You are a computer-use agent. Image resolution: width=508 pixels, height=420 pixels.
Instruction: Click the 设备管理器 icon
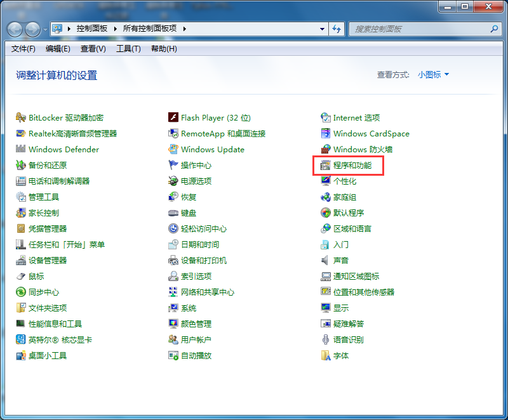click(21, 261)
